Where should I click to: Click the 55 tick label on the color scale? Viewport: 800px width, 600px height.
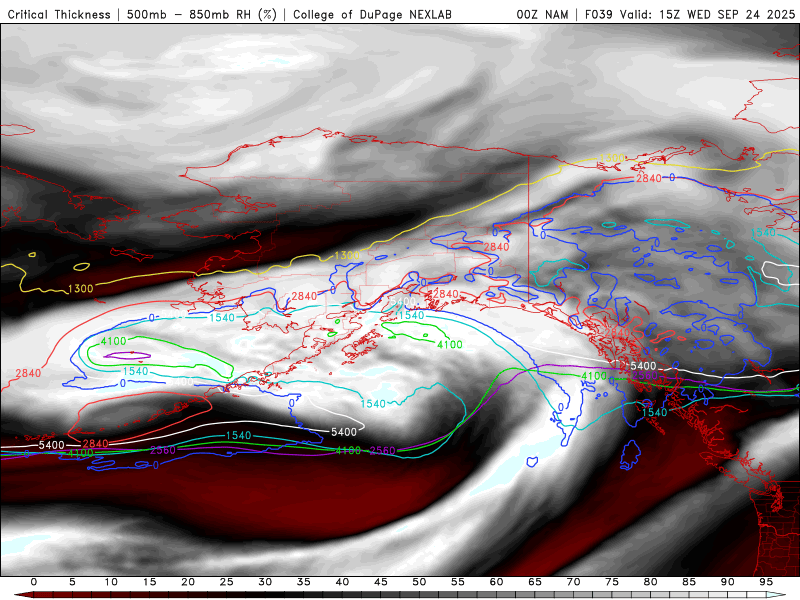click(x=458, y=582)
